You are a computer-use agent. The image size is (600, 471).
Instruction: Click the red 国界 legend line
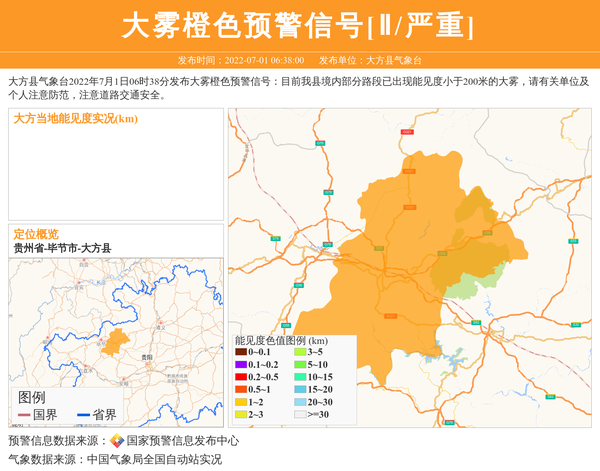click(x=24, y=414)
